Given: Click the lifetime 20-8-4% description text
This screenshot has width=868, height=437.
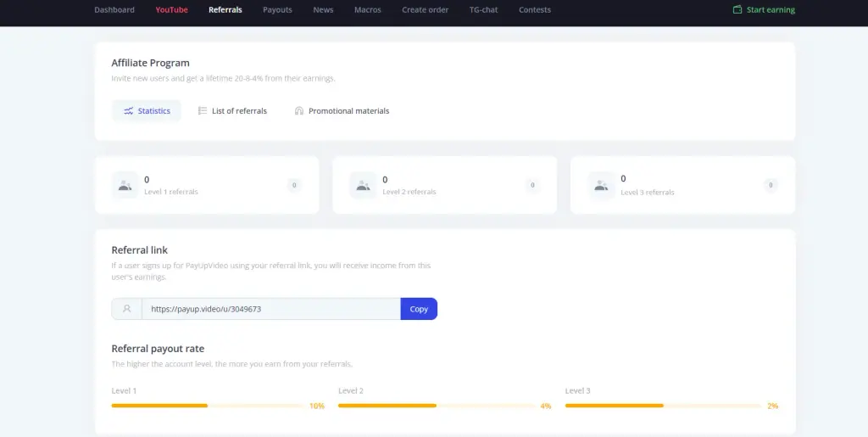Looking at the screenshot, I should point(223,78).
